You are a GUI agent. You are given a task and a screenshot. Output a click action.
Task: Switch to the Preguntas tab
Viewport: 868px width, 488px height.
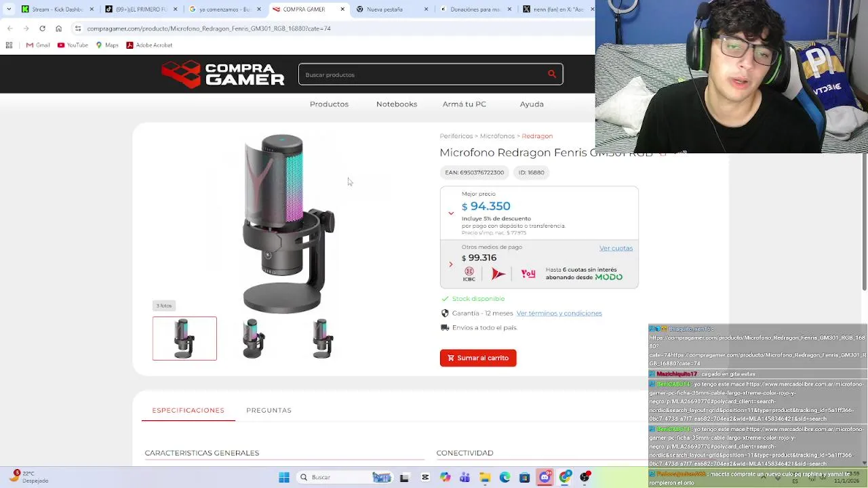(x=269, y=410)
